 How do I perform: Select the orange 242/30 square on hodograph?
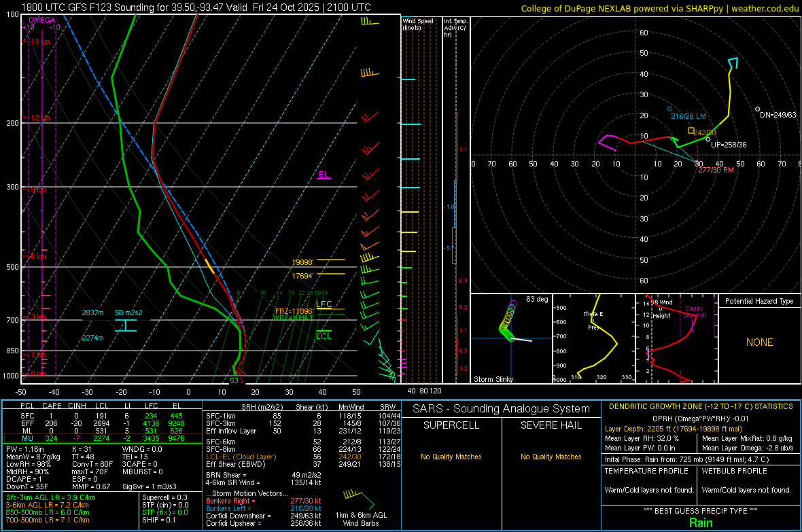pyautogui.click(x=691, y=130)
